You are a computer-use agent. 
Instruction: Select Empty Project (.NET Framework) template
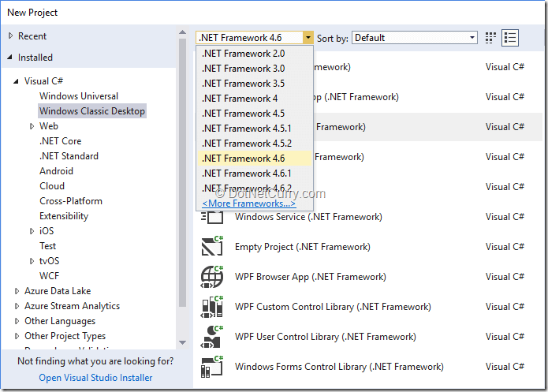[x=303, y=247]
